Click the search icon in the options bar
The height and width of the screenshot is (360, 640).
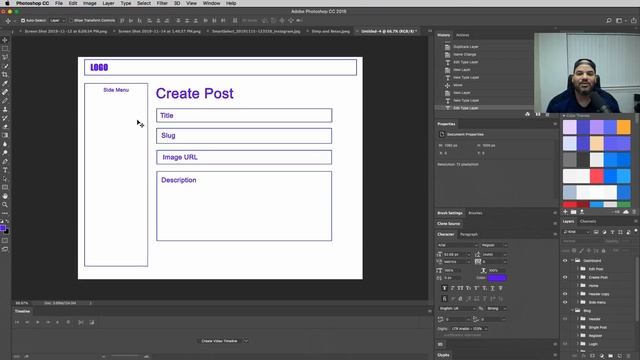tap(609, 20)
